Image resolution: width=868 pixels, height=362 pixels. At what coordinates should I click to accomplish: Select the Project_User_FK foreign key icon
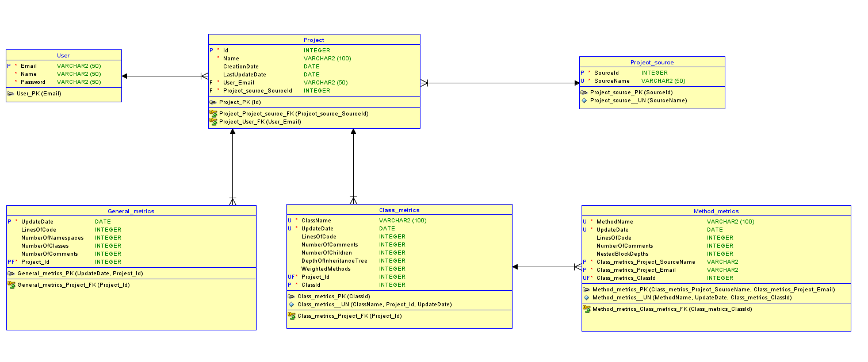(213, 121)
